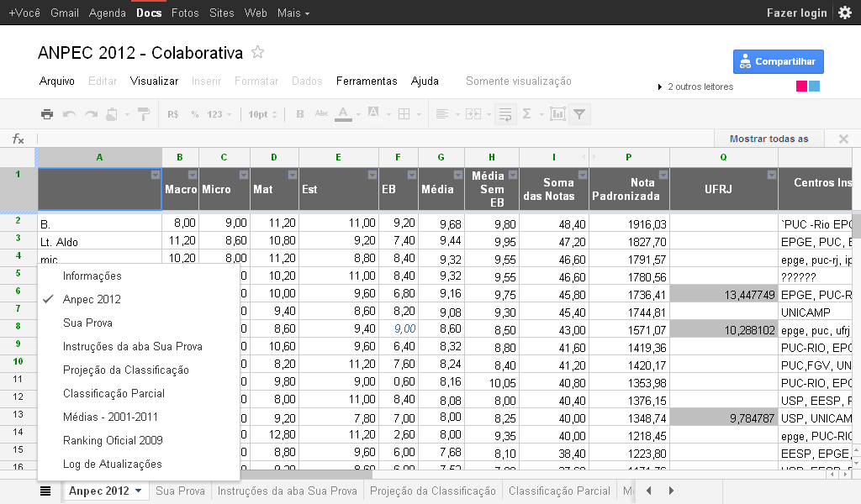Select Médias - 2001-2011 in sheet list
Screen dimensions: 861x504
110,417
